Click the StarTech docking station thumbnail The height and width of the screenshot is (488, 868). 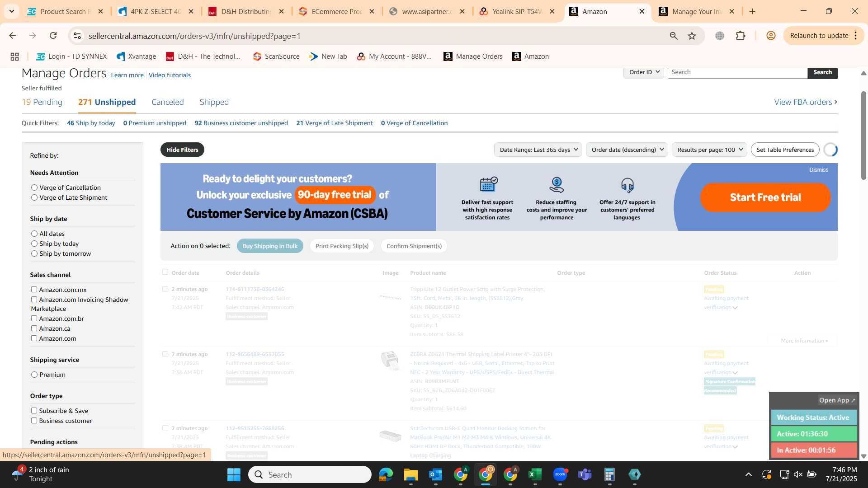390,435
